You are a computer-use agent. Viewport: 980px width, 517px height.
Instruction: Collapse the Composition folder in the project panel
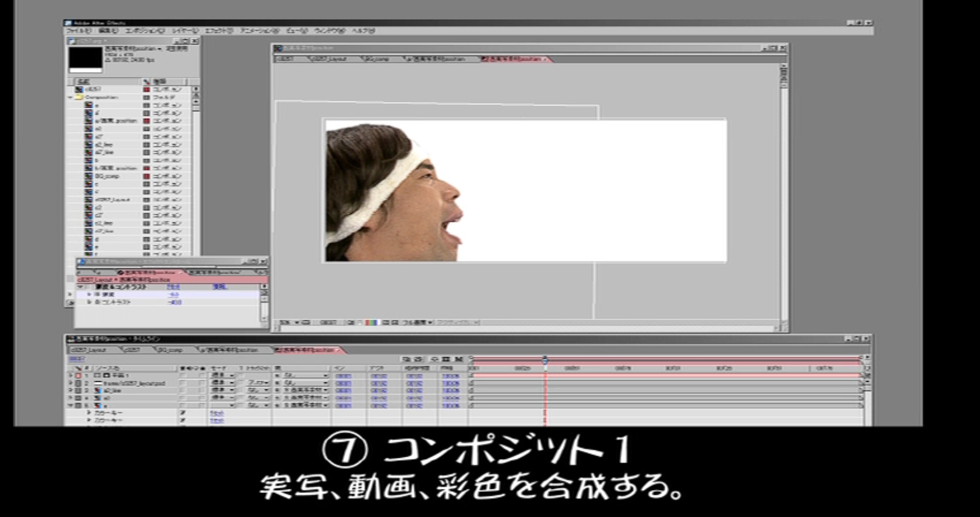pyautogui.click(x=70, y=97)
